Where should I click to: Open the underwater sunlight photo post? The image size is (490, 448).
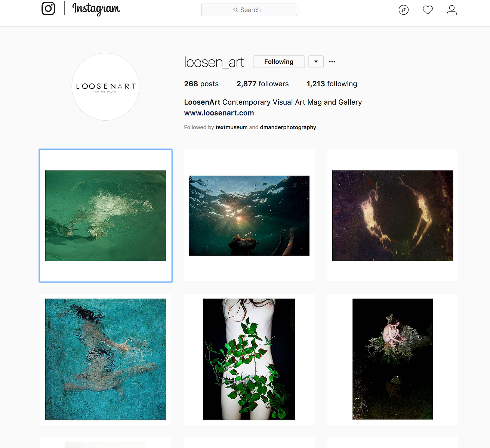point(249,216)
